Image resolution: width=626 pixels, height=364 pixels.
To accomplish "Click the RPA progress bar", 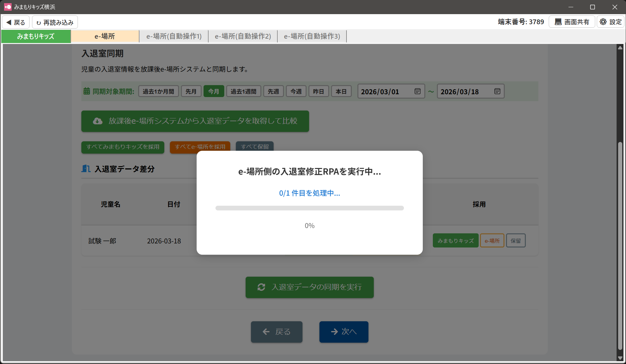I will pos(309,208).
